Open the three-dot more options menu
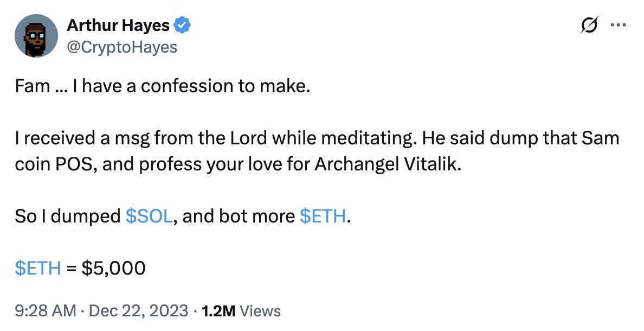 (618, 26)
